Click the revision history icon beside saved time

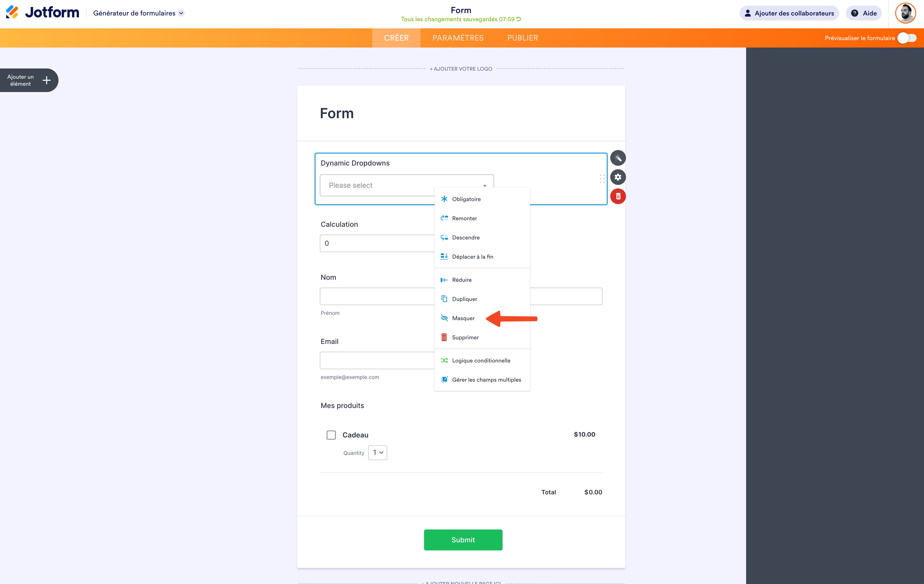click(519, 19)
